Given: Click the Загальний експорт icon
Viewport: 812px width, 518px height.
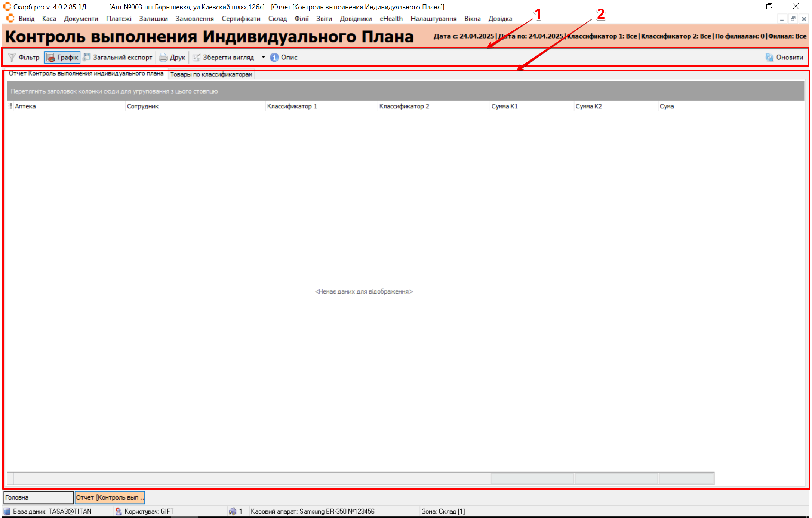Looking at the screenshot, I should point(87,57).
